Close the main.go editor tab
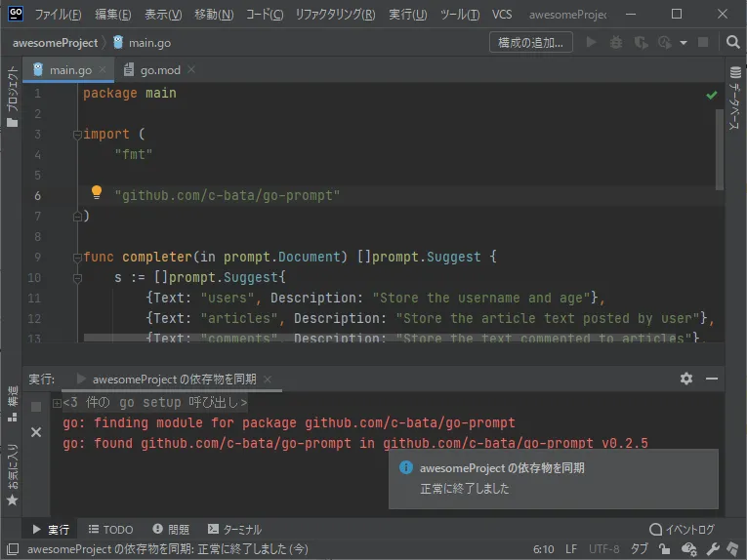 [x=103, y=70]
